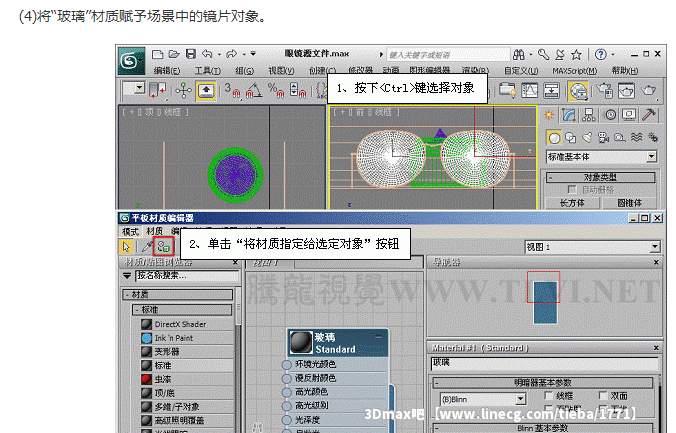Screen dimensions: 676x433
Task: Click the 长方体 (Box) button
Action: [571, 202]
